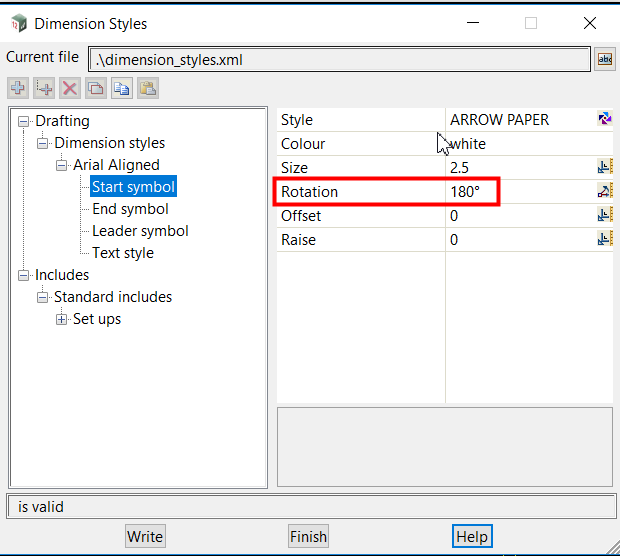Expand the Set ups node

coord(62,319)
